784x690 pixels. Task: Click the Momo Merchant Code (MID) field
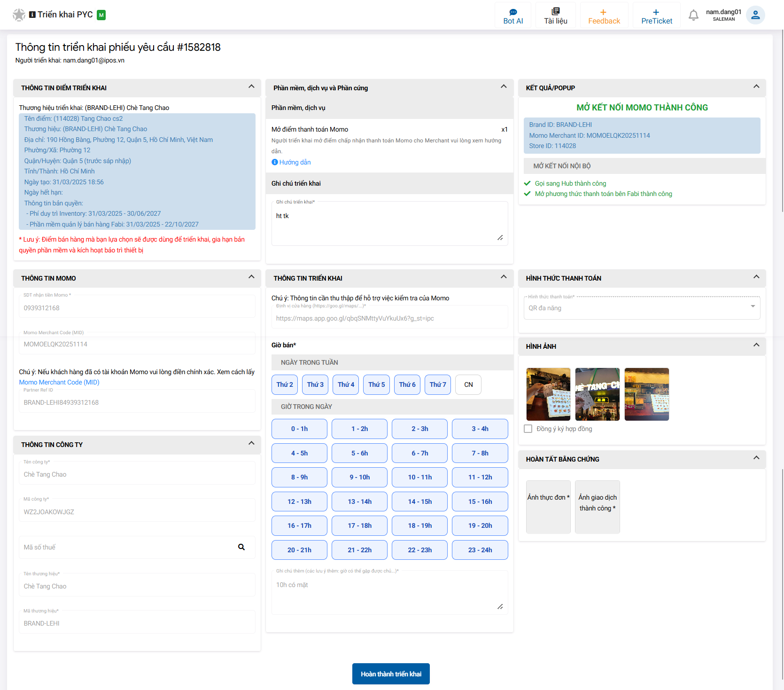(x=137, y=344)
